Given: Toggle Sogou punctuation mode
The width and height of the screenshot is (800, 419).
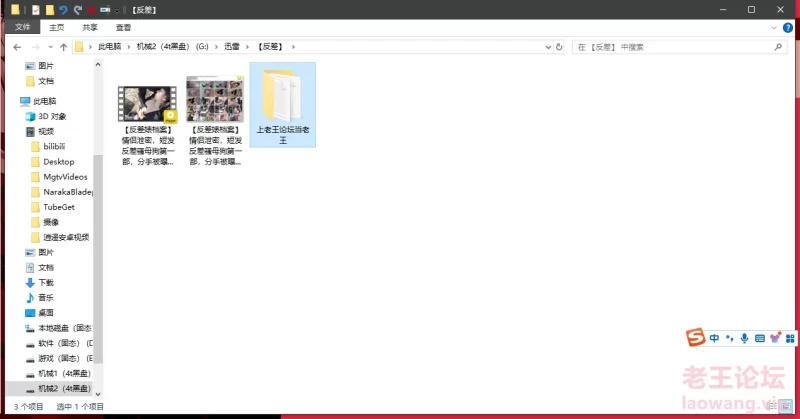Looking at the screenshot, I should point(730,338).
